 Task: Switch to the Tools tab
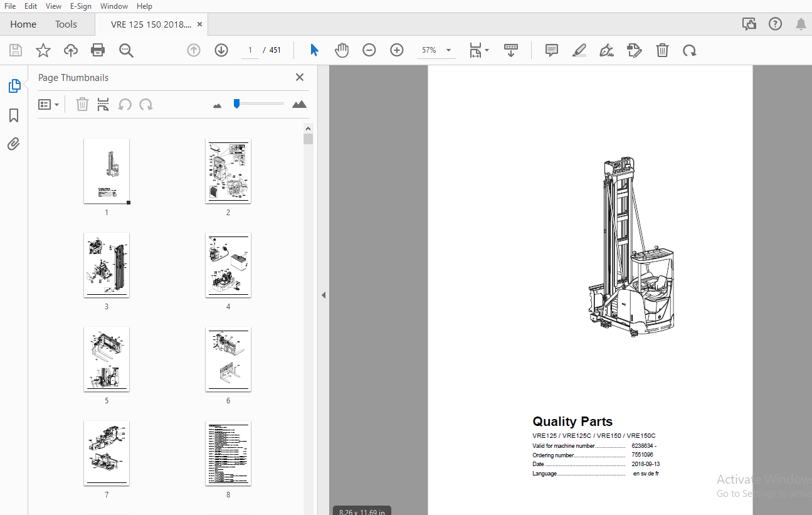[66, 24]
